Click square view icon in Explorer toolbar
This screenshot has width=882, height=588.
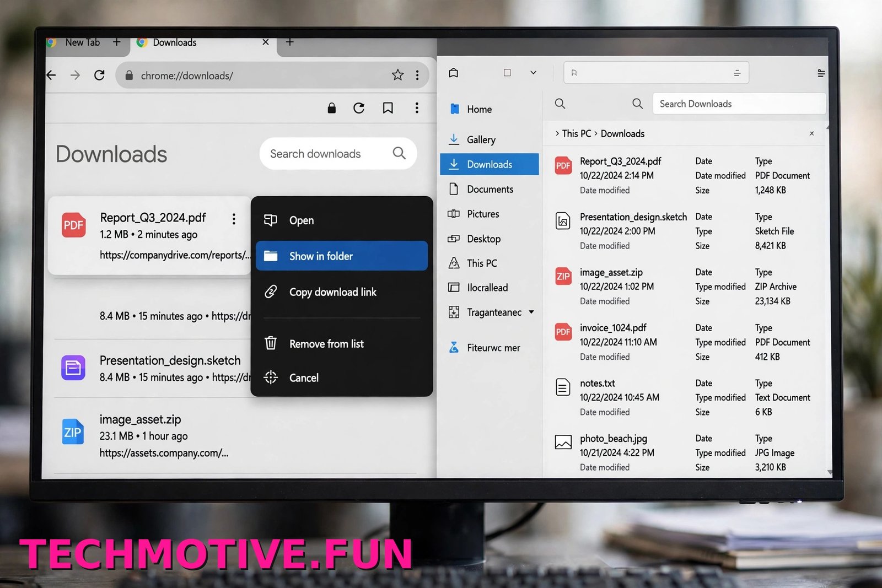(x=507, y=73)
